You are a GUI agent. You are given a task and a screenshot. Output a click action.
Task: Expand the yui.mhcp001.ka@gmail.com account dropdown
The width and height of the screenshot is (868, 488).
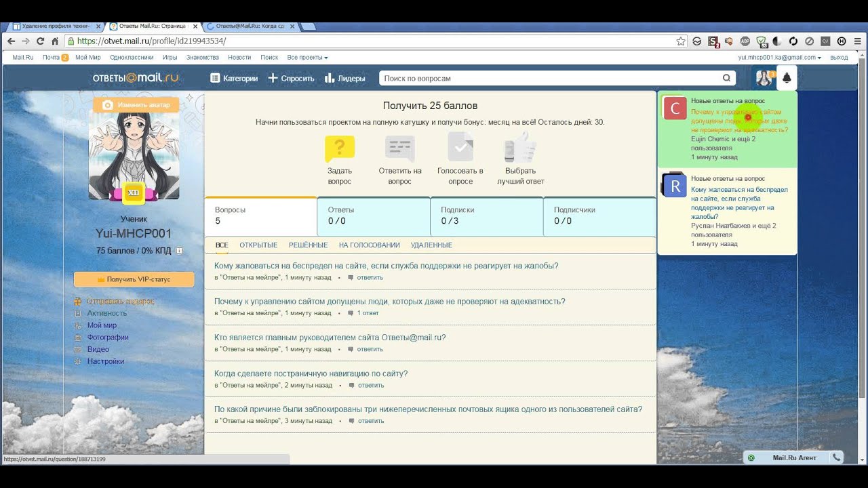(779, 58)
